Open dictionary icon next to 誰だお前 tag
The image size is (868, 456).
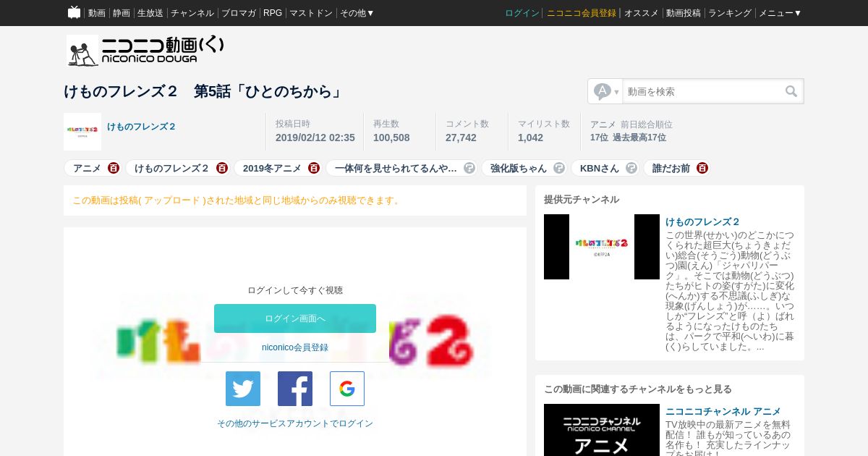click(702, 168)
